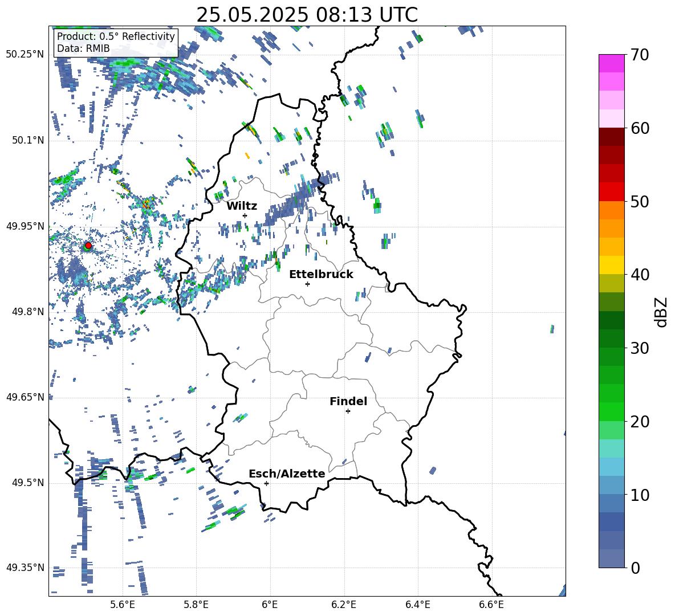Click the 5.6°E longitude label
Viewport: 675px width, 616px height.
(x=123, y=605)
